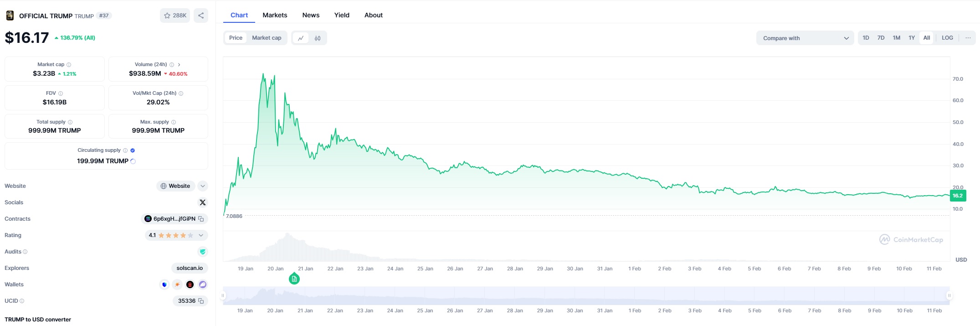
Task: Set chart range to 1M
Action: pos(896,38)
